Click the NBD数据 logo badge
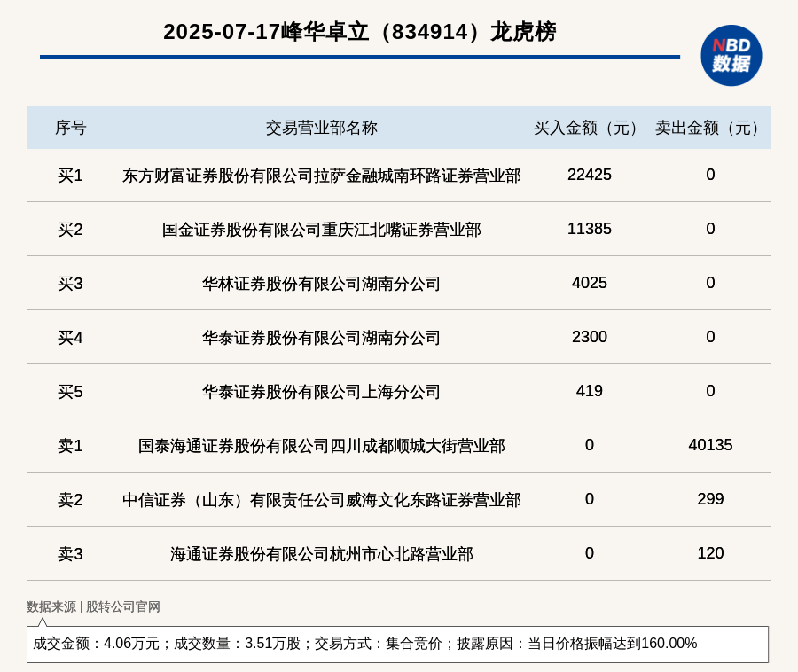Viewport: 798px width, 672px height. click(x=731, y=56)
